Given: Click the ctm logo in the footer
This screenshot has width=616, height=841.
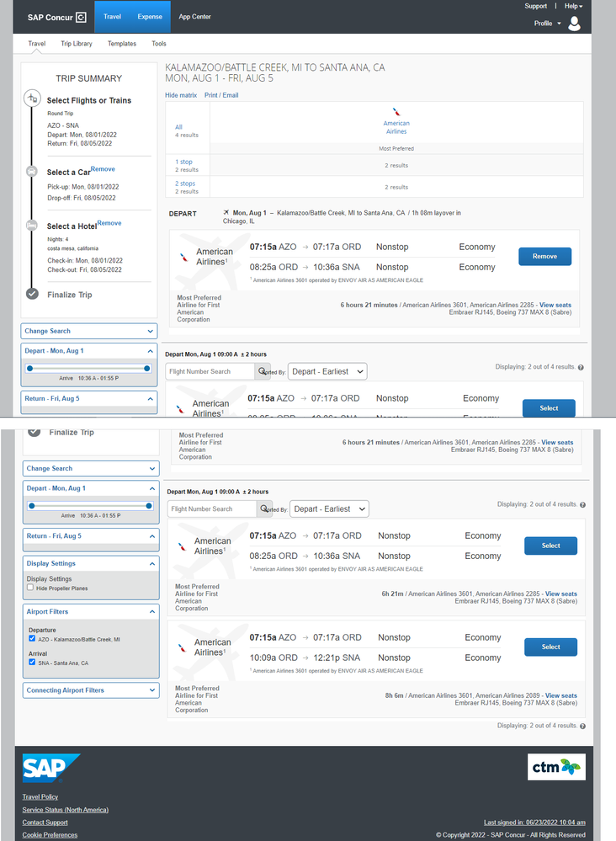Looking at the screenshot, I should pyautogui.click(x=556, y=767).
